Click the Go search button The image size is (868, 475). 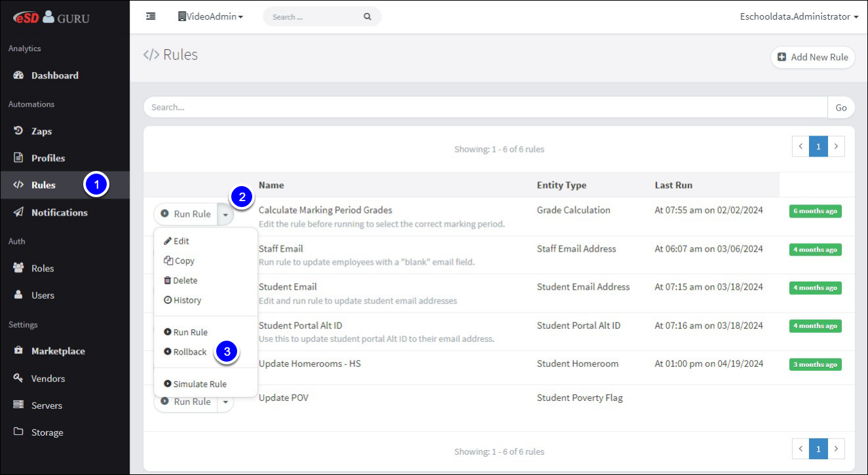pyautogui.click(x=841, y=107)
